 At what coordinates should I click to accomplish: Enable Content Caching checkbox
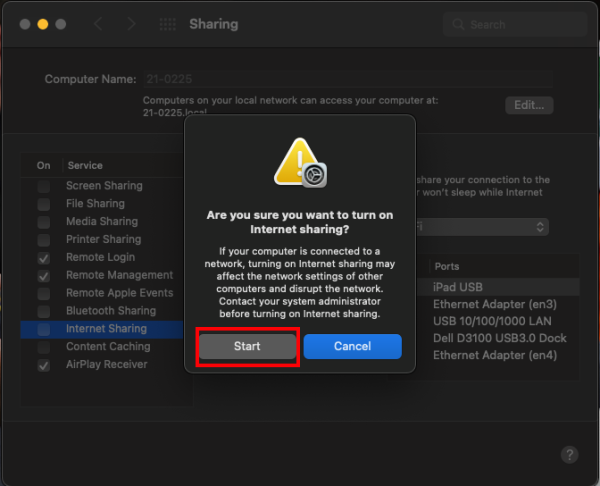[x=44, y=347]
